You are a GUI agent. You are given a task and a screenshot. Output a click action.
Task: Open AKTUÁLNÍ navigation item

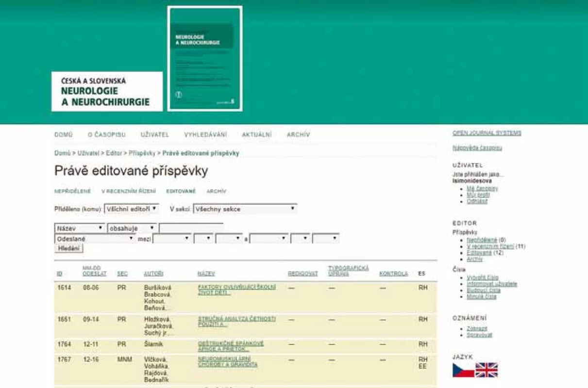coord(257,135)
